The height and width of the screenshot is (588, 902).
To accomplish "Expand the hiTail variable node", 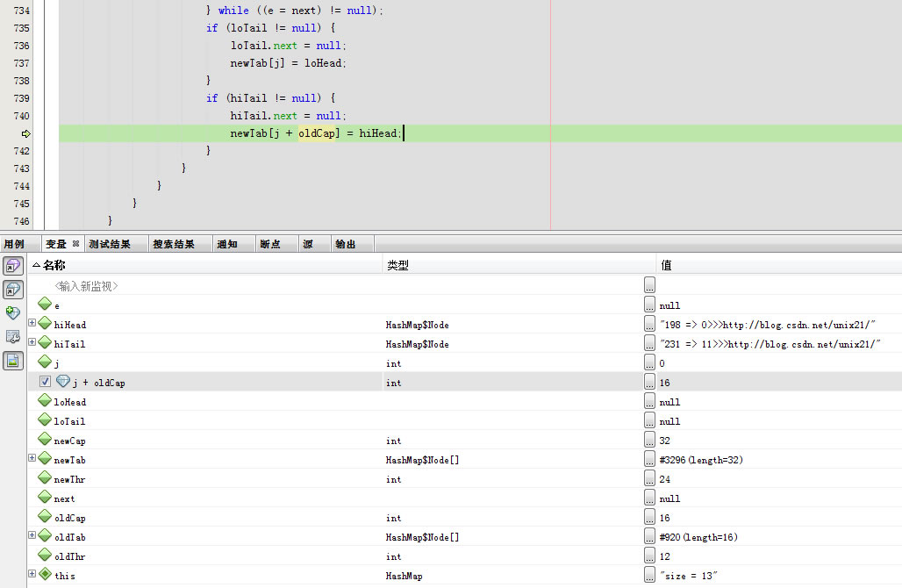I will [32, 342].
